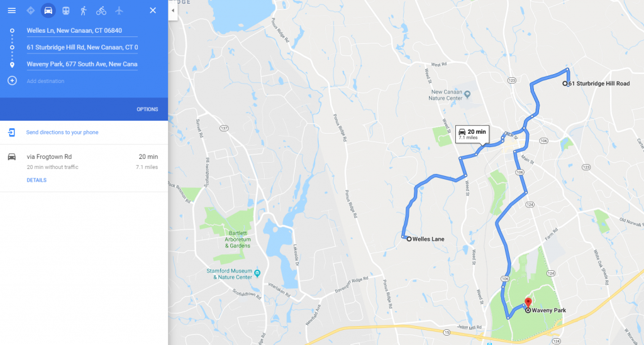Switch to flights travel mode

tap(119, 11)
